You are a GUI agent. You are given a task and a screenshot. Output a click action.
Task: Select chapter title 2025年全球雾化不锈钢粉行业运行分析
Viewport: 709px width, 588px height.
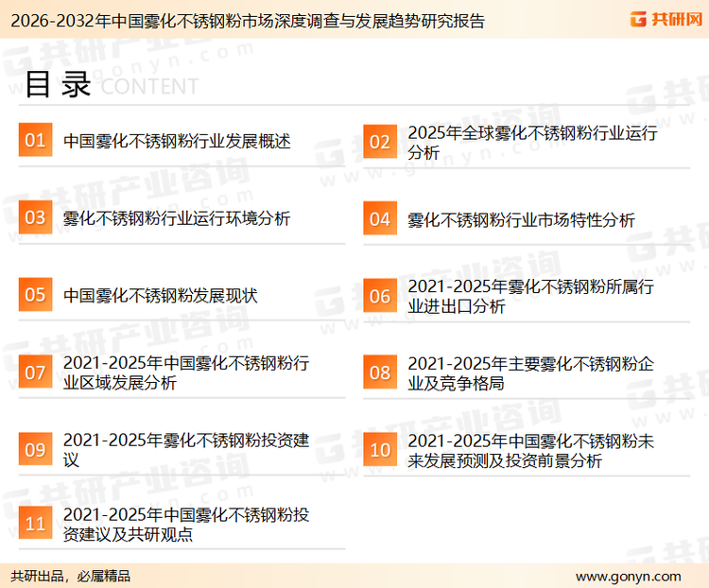[532, 143]
